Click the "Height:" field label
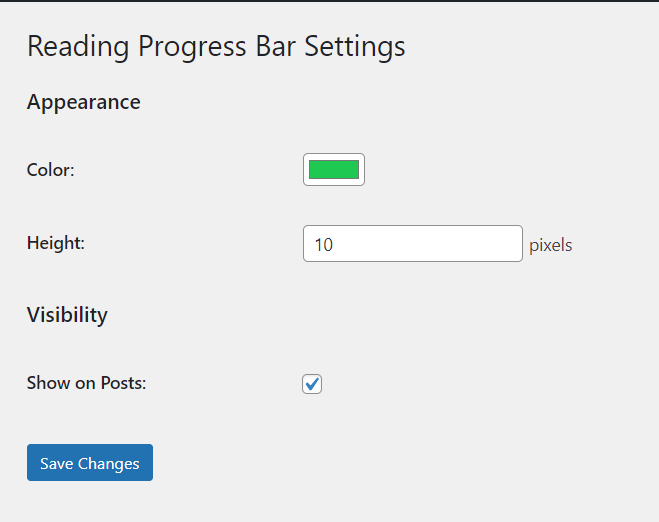659x522 pixels. pos(56,243)
